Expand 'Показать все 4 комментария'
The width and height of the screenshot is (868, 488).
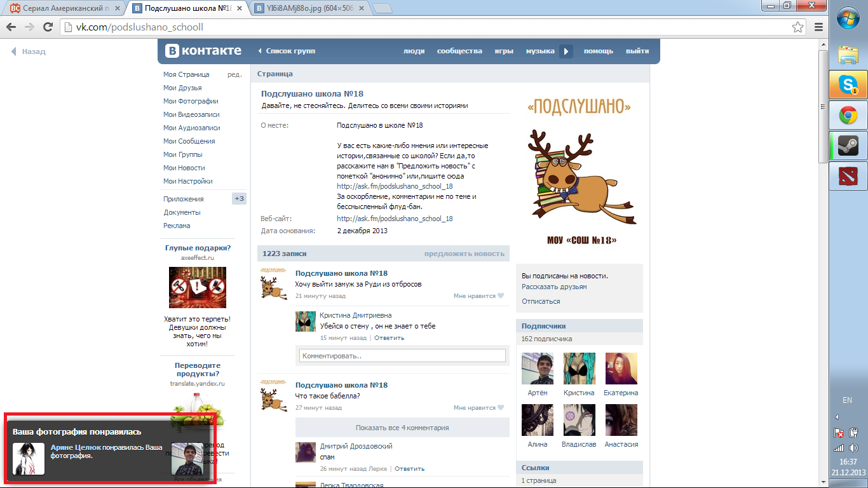[402, 428]
